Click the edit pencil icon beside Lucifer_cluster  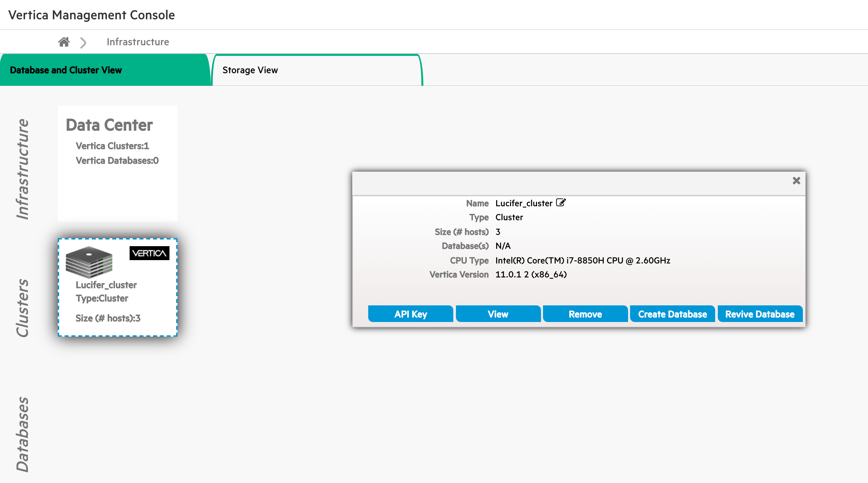(x=560, y=203)
